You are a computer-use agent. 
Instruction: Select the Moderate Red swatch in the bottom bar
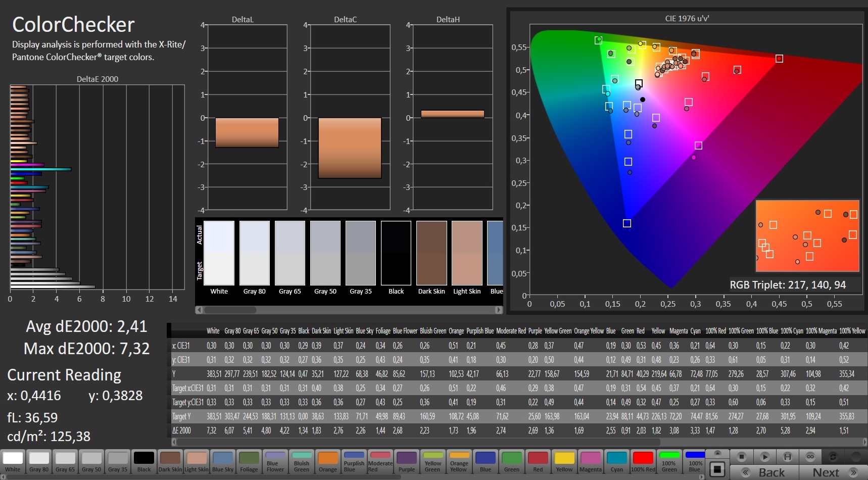[x=380, y=462]
